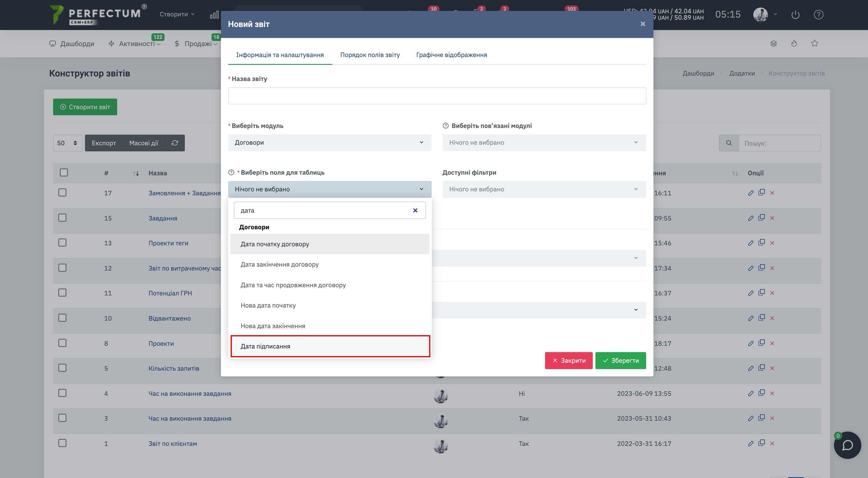Click the refresh table icon
This screenshot has height=478, width=868.
click(x=175, y=143)
